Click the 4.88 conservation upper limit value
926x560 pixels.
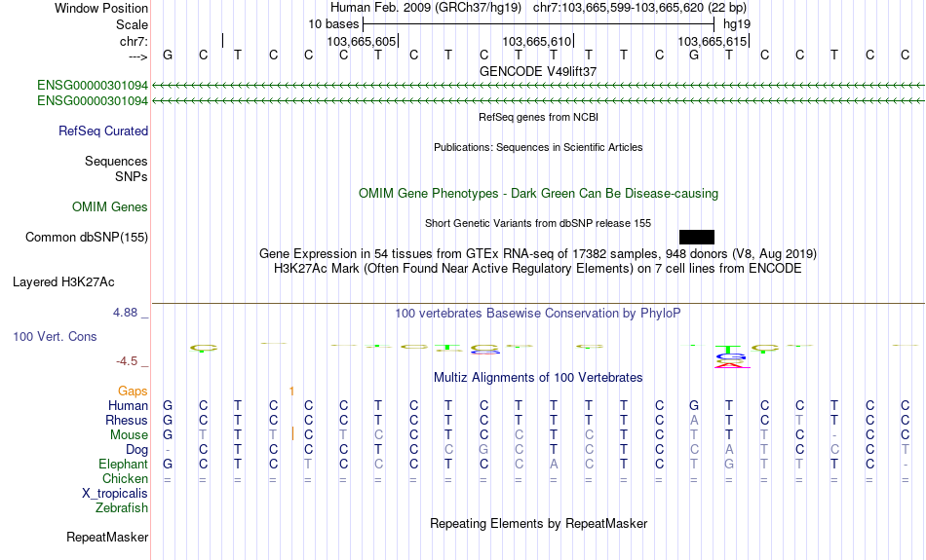(x=125, y=313)
